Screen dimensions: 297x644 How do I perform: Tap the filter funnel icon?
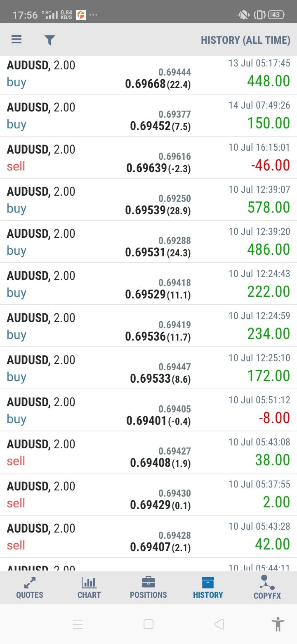(x=49, y=40)
